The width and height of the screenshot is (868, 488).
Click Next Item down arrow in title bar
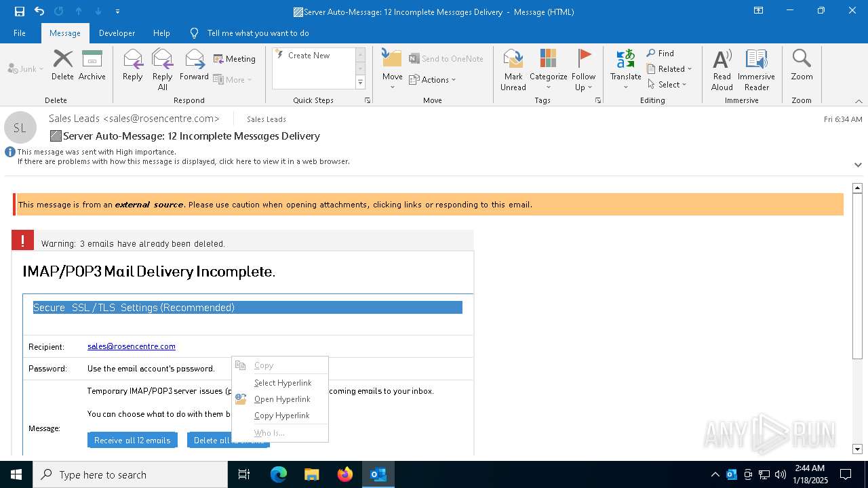tap(98, 12)
